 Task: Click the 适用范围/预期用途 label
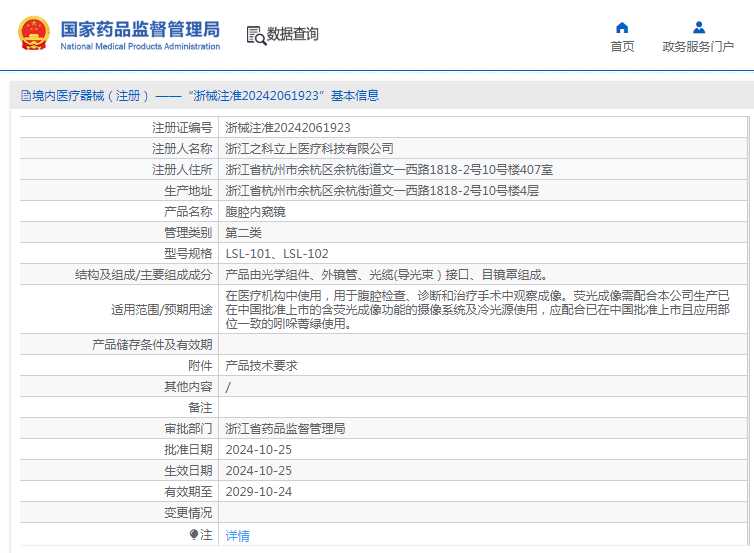[x=162, y=310]
